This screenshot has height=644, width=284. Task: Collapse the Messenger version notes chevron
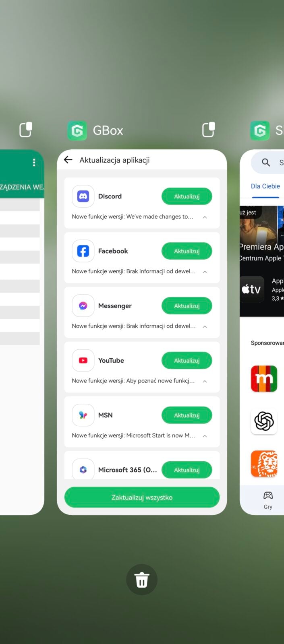coord(205,326)
